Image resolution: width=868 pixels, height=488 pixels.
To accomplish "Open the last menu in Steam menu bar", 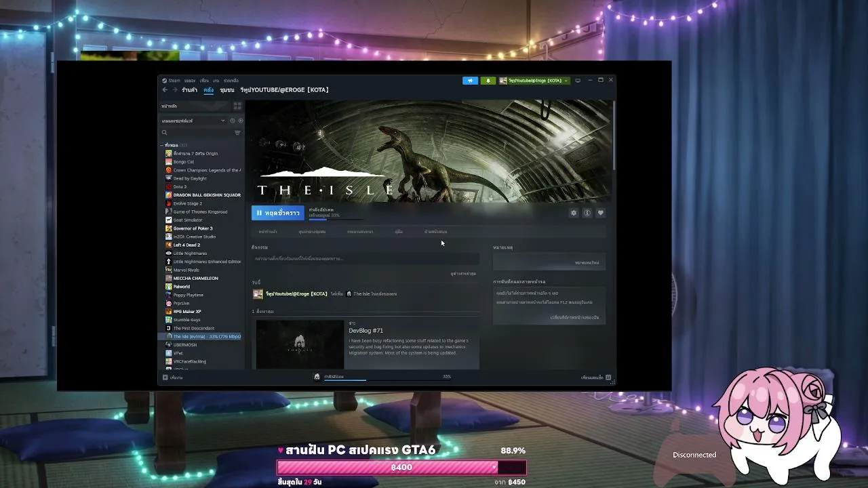I will pos(231,81).
